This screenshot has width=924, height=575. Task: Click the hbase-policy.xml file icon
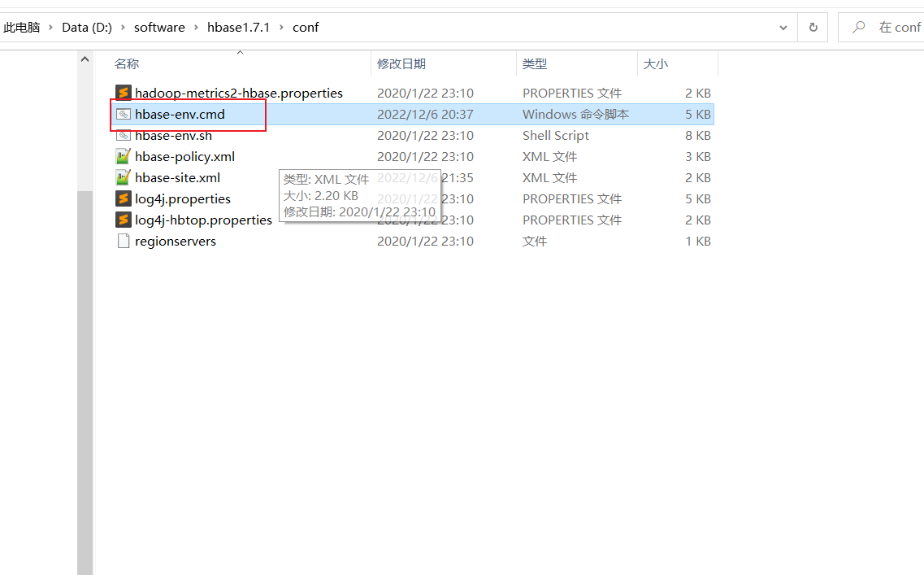pos(124,156)
